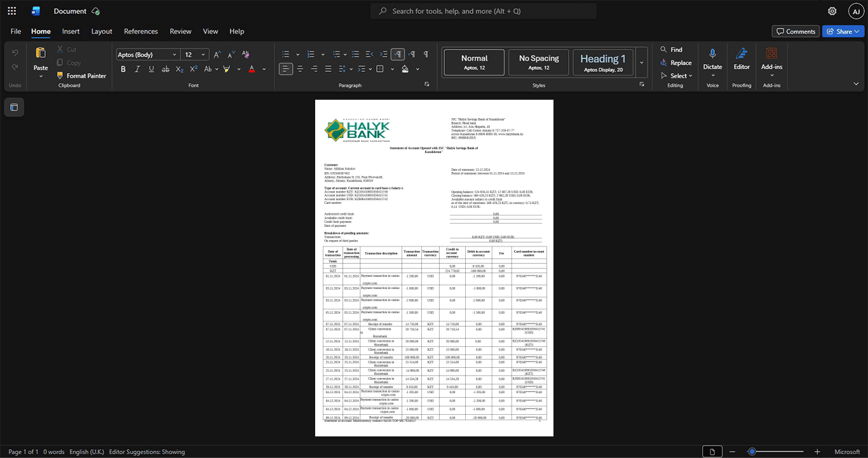Click the Word application icon in the title bar
868x458 pixels.
click(36, 11)
